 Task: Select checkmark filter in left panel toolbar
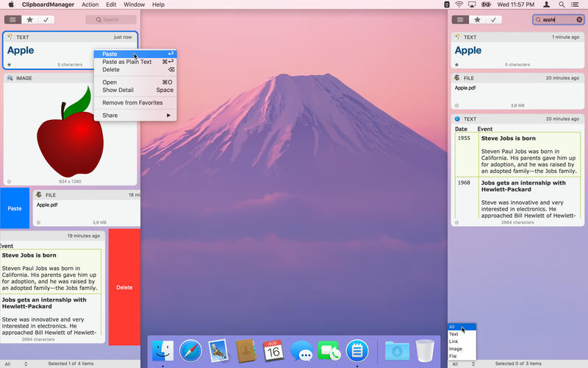(x=46, y=20)
